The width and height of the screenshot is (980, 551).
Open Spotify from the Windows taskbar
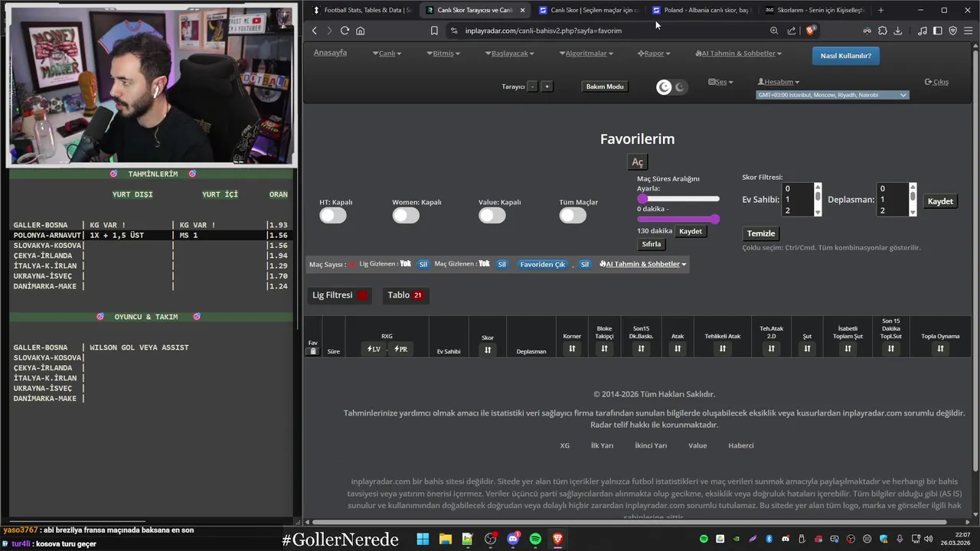pos(535,539)
